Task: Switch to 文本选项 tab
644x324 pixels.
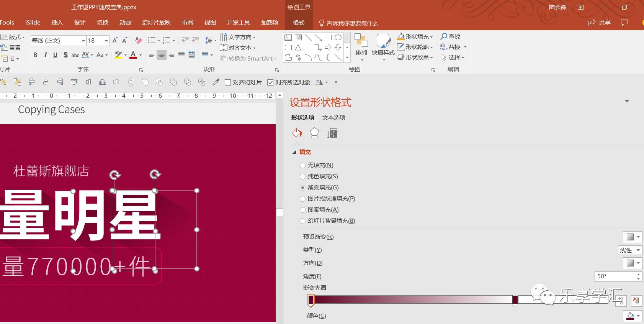Action: 334,118
